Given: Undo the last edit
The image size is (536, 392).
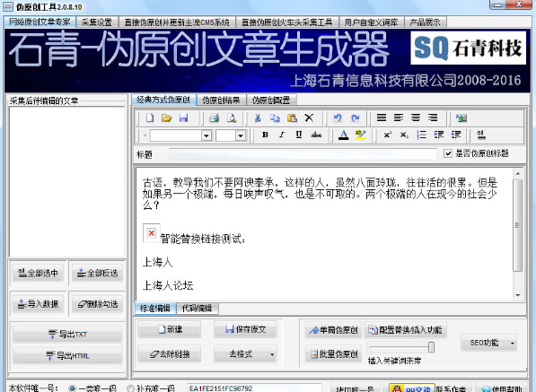Looking at the screenshot, I should point(338,118).
